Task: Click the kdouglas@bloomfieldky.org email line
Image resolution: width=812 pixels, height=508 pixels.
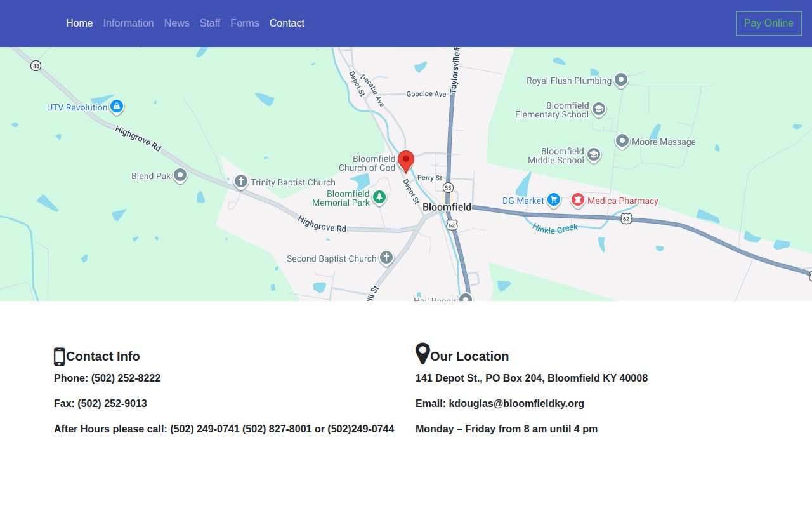Action: pyautogui.click(x=500, y=404)
